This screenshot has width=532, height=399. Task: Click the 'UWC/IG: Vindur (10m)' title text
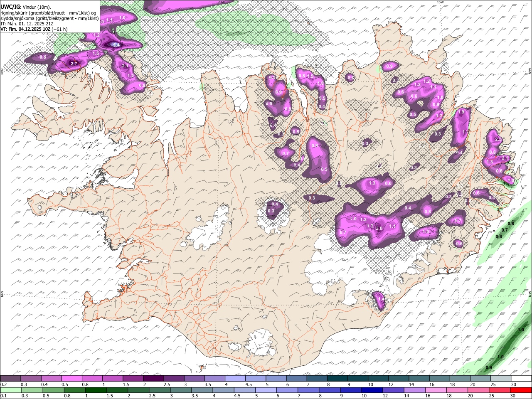tap(26, 7)
